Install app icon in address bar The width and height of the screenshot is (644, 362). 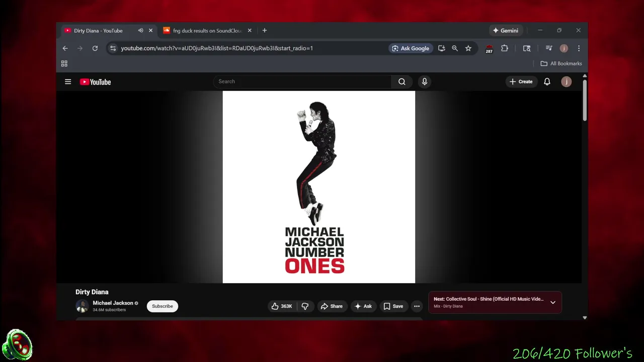[x=441, y=48]
